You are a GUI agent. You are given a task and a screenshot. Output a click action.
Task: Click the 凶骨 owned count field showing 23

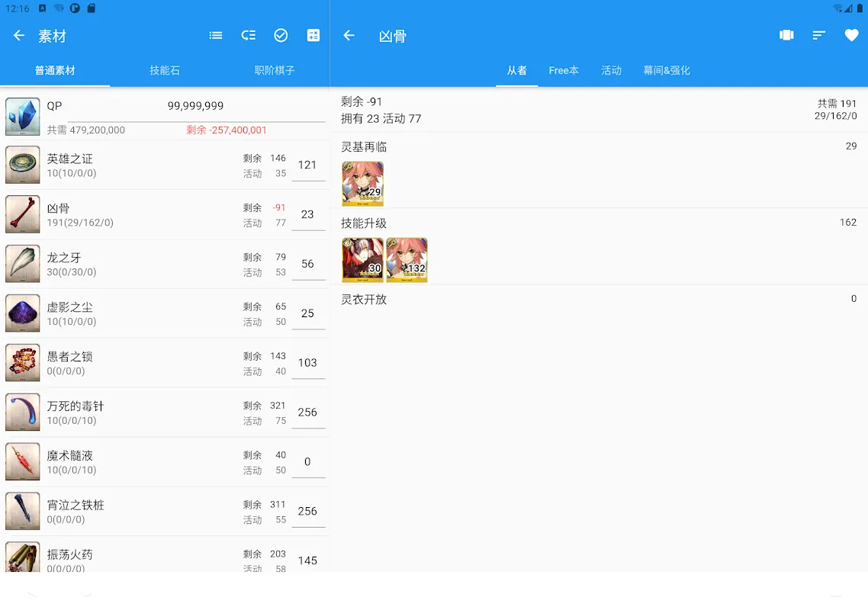pyautogui.click(x=308, y=215)
